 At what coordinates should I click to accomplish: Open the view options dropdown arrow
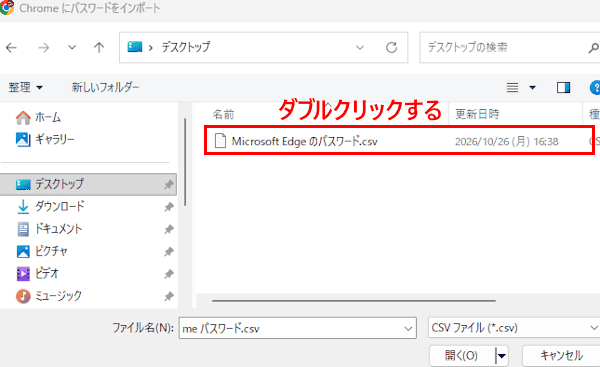532,88
